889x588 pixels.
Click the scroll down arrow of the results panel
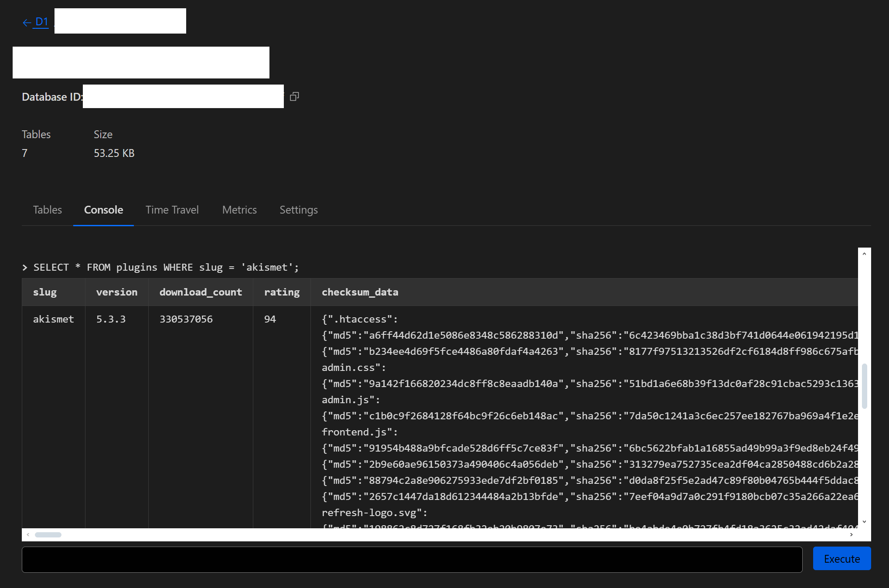pyautogui.click(x=864, y=522)
